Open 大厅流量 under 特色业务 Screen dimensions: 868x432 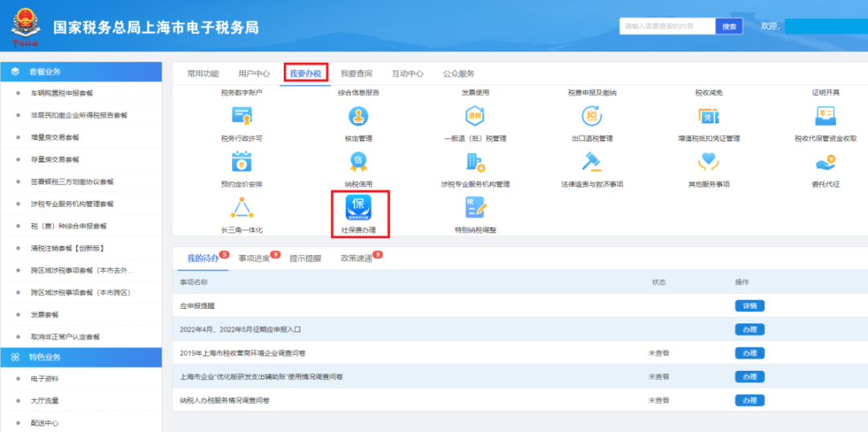[x=45, y=401]
